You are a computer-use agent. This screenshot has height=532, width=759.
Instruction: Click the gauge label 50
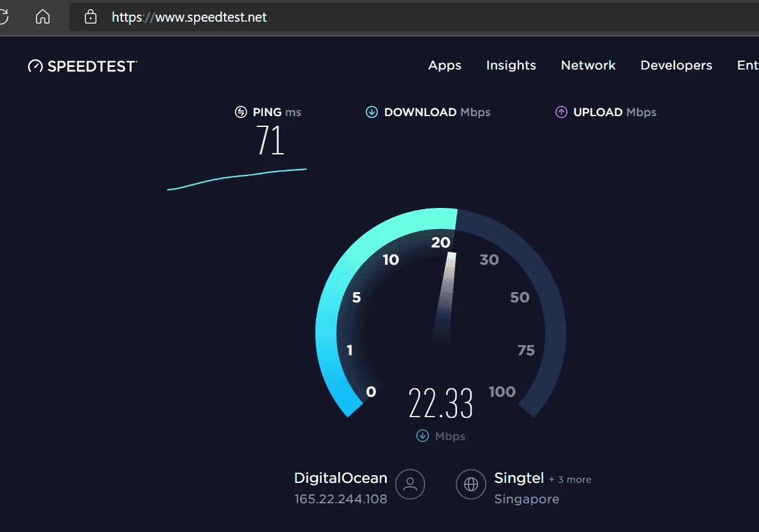pyautogui.click(x=520, y=297)
